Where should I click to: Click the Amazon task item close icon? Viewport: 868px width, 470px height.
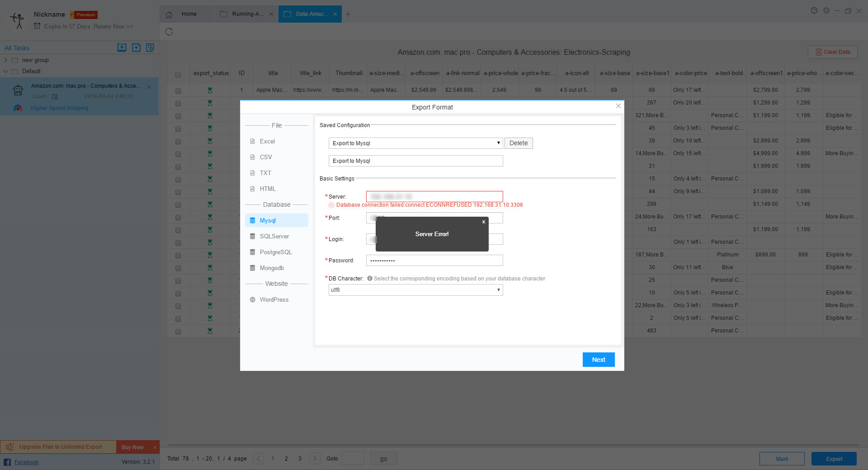[x=149, y=87]
